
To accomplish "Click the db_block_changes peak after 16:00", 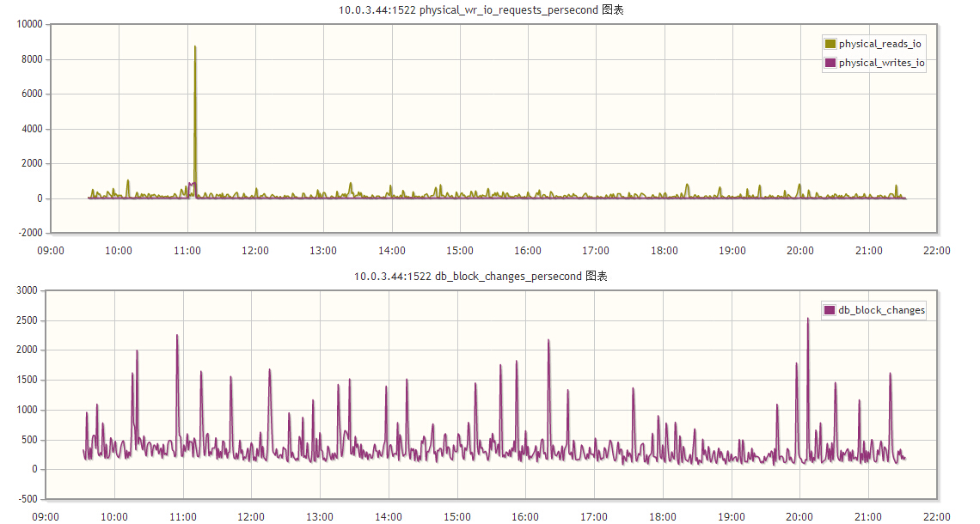I will 548,341.
